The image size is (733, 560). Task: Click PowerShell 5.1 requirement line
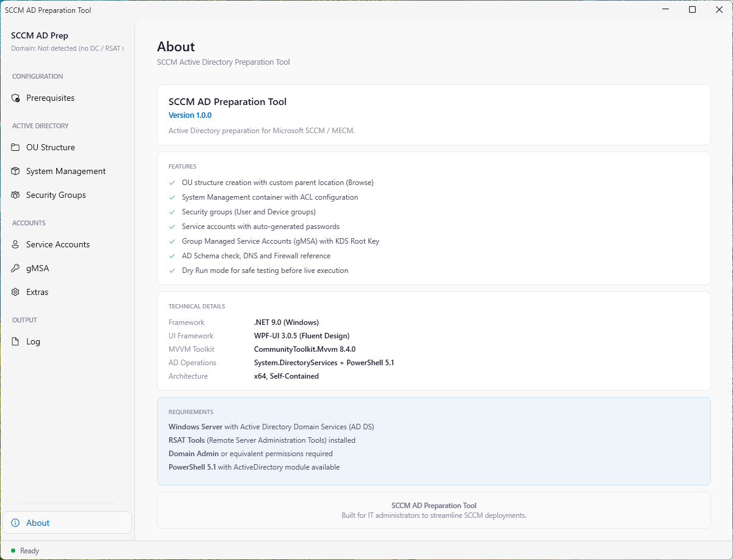coord(254,467)
